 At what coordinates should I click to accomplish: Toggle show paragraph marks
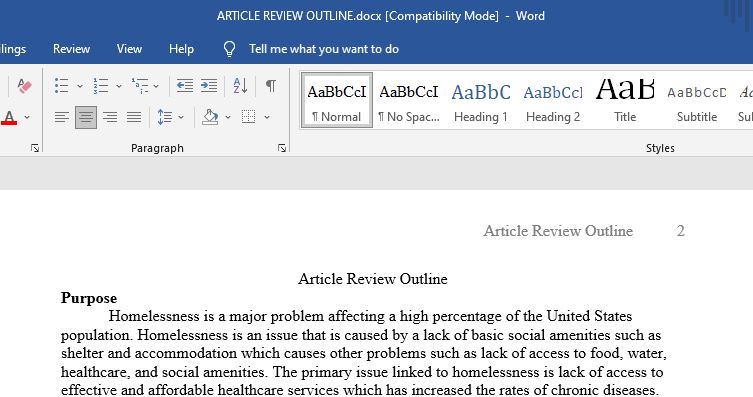pyautogui.click(x=271, y=86)
